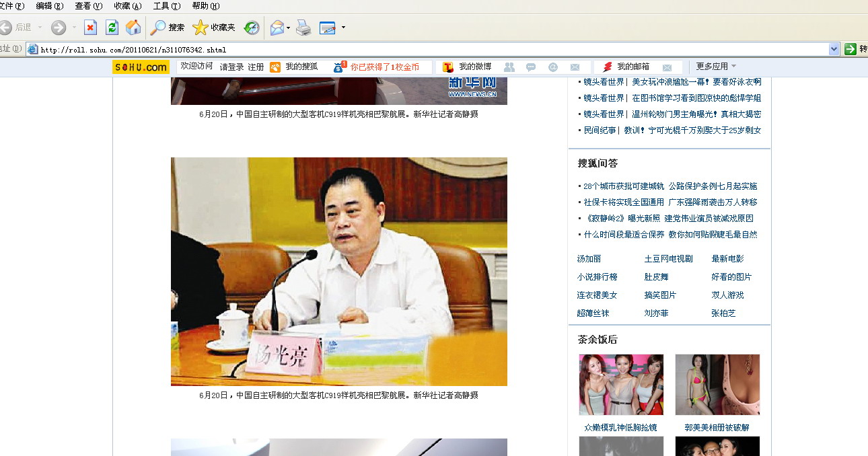Open the Edit button dropdown arrow
Screen dimensions: 868x456
pos(343,28)
